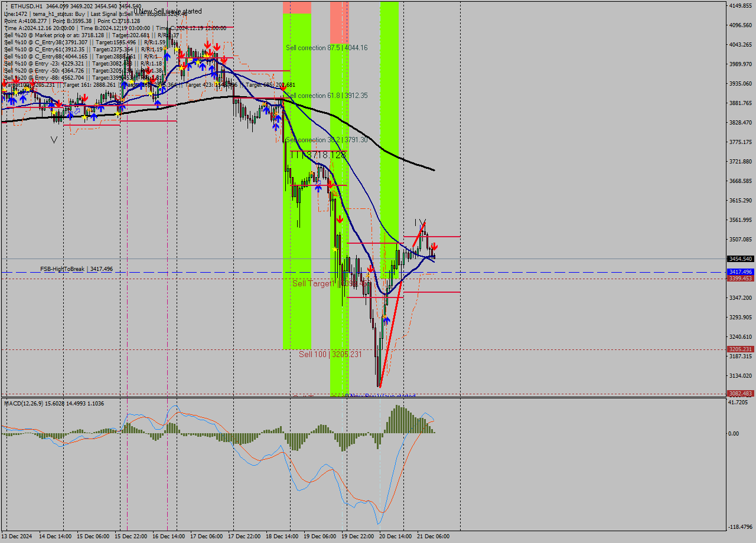
Task: Select the 3417.496 blue price tag
Action: click(x=741, y=272)
